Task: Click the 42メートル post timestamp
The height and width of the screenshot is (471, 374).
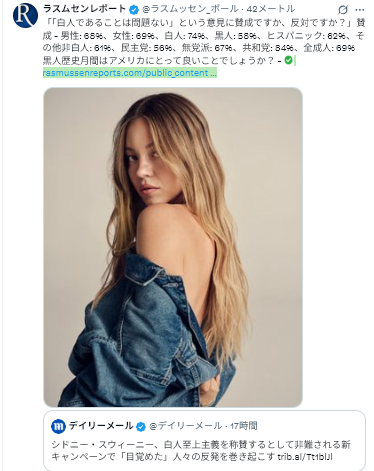Action: coord(271,9)
